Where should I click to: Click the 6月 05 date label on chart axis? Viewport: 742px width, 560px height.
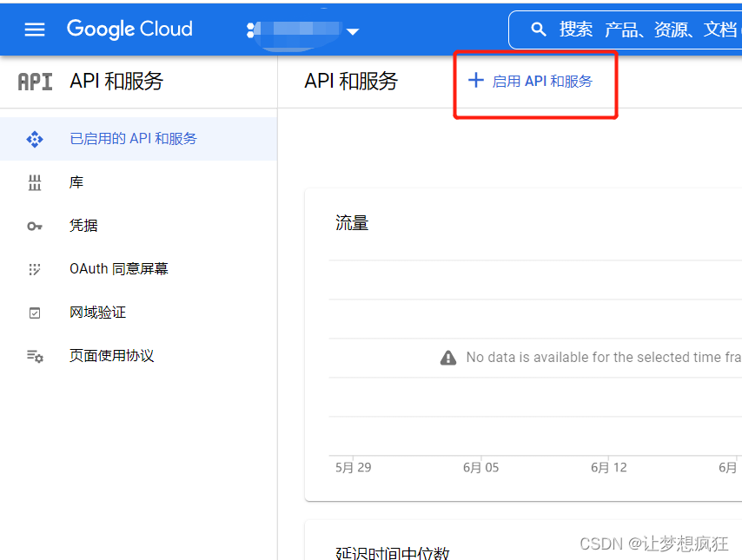[480, 467]
